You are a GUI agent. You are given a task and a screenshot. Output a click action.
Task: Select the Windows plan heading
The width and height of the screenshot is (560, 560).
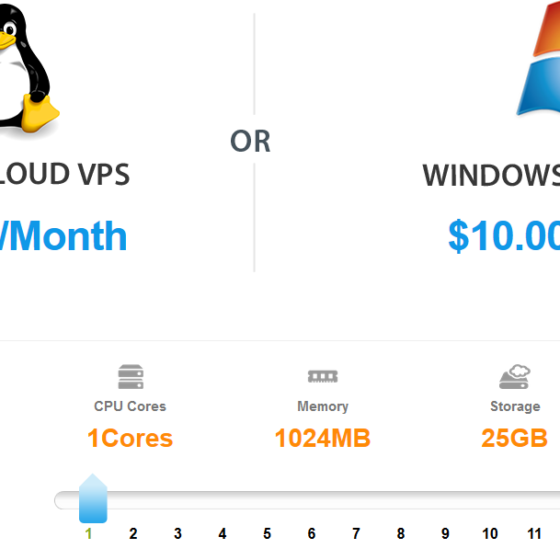click(x=491, y=175)
